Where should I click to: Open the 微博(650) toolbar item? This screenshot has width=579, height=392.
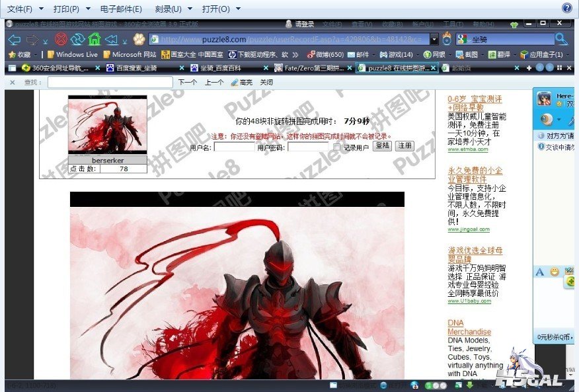click(x=325, y=55)
